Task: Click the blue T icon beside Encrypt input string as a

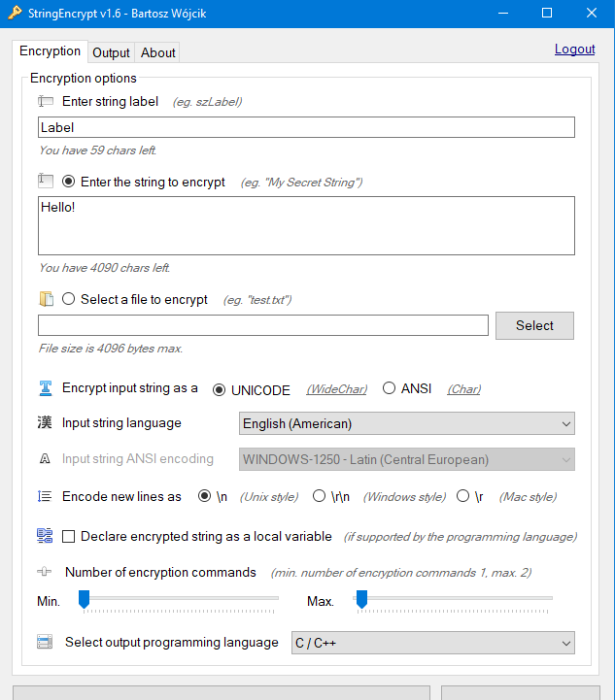Action: point(46,388)
